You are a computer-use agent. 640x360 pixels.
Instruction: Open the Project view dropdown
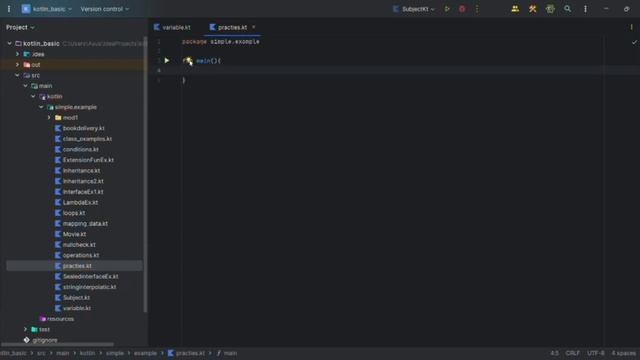(20, 27)
